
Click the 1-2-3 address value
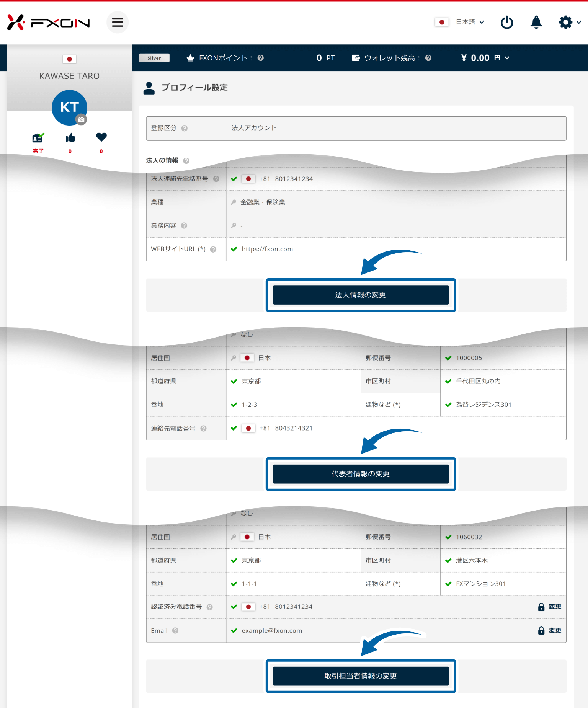[x=250, y=405]
